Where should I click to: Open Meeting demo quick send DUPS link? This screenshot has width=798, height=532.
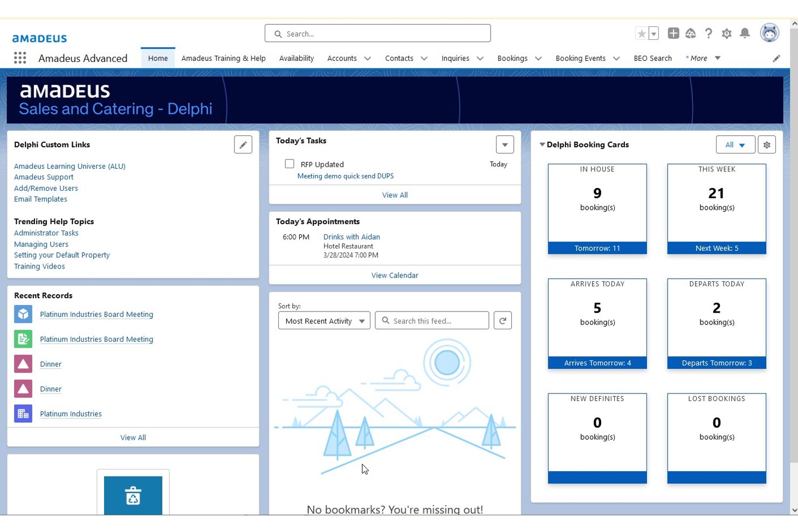346,176
